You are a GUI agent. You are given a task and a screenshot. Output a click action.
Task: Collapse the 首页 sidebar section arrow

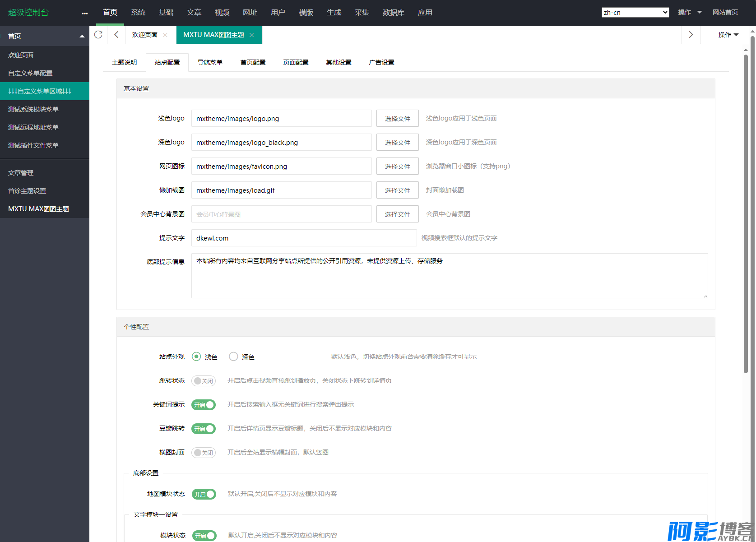82,36
